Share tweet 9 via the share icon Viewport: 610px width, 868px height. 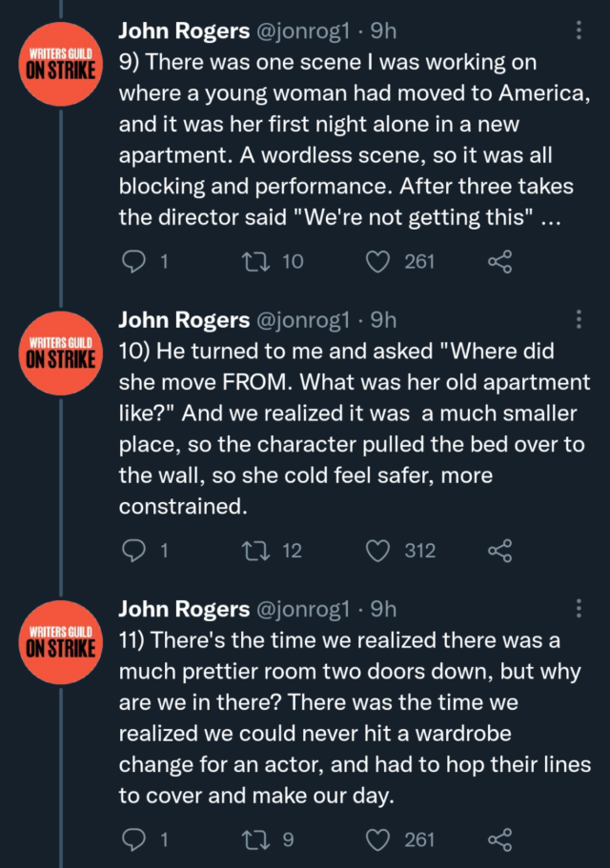click(500, 261)
